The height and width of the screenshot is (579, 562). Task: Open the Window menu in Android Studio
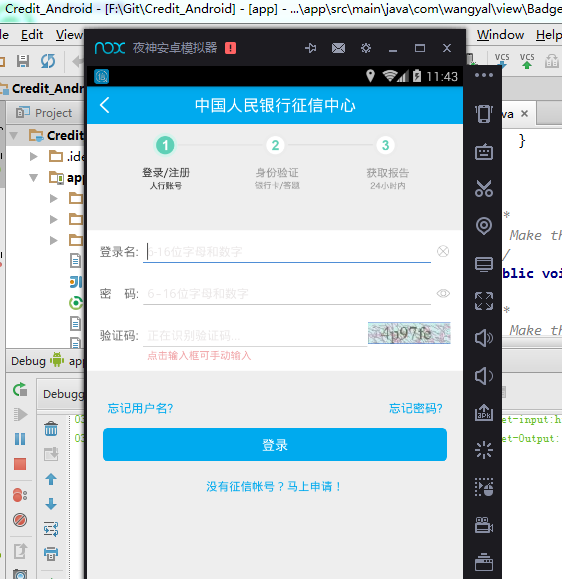click(500, 35)
